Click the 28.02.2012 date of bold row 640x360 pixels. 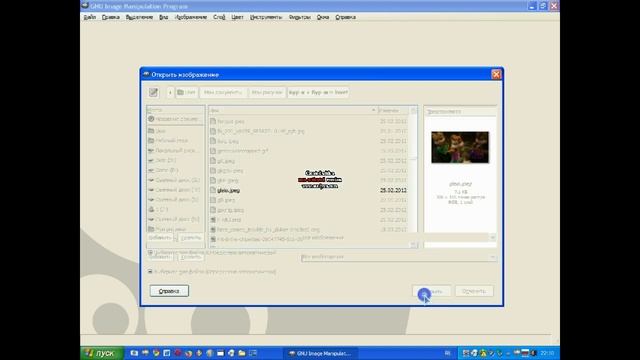tap(393, 191)
